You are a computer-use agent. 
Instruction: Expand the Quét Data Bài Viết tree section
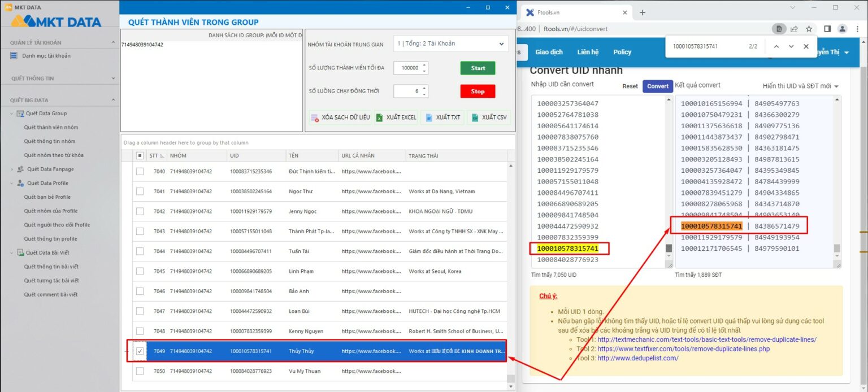click(11, 252)
